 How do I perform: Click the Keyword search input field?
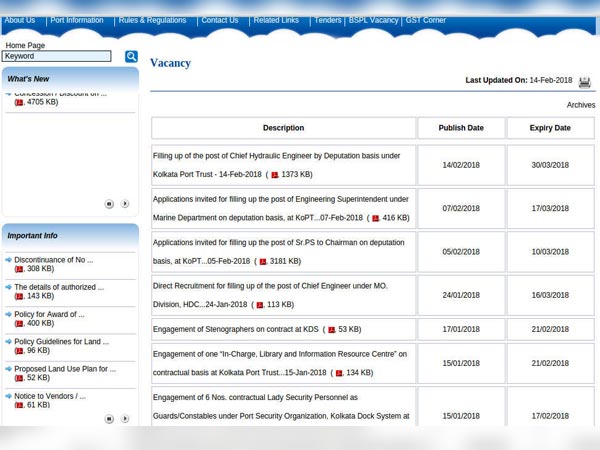[57, 56]
